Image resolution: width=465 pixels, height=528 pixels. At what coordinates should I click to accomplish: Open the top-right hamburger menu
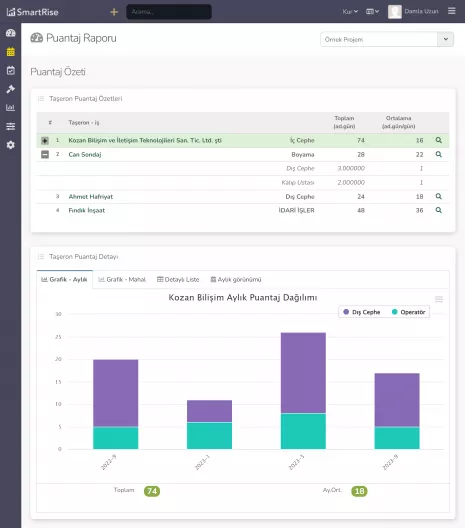pyautogui.click(x=452, y=11)
